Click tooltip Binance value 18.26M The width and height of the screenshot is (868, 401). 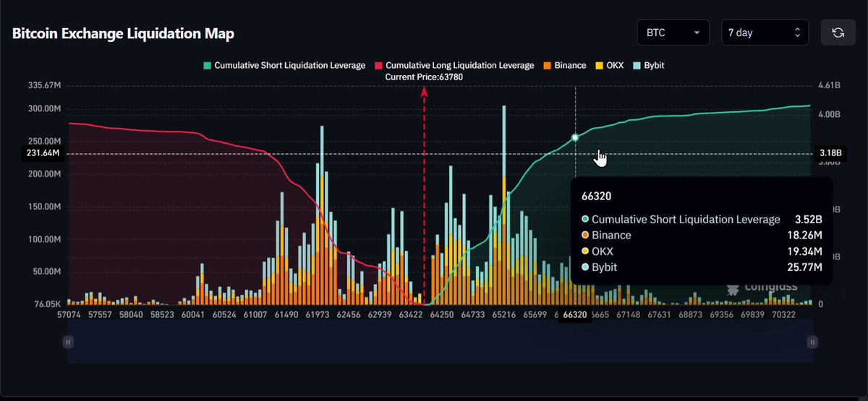pyautogui.click(x=805, y=236)
